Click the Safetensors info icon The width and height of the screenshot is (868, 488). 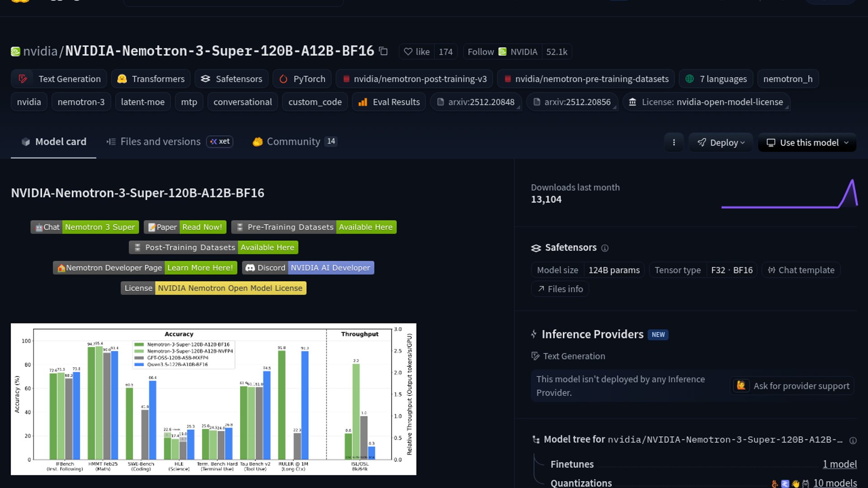pos(605,248)
